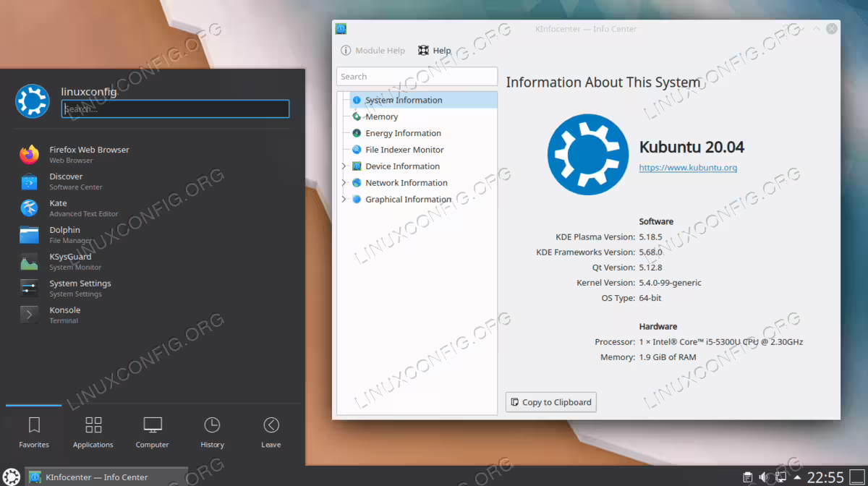The image size is (868, 486).
Task: Click the linuxconfig username text
Action: click(x=89, y=91)
